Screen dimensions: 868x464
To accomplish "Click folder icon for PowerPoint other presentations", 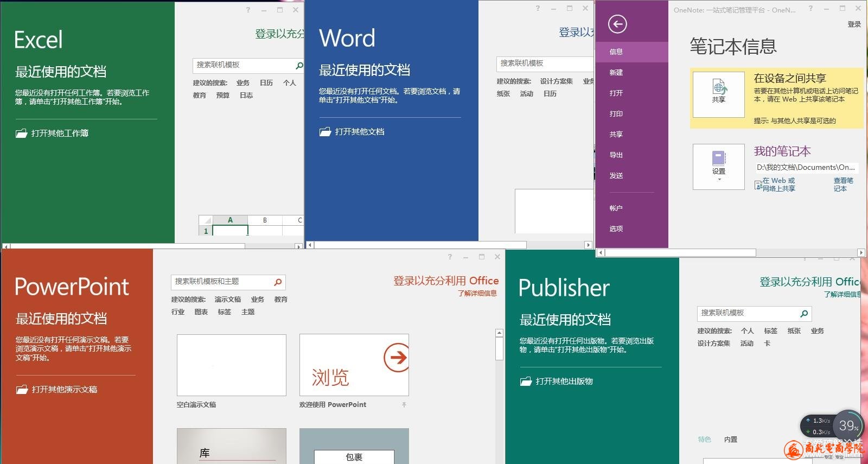I will pyautogui.click(x=22, y=389).
